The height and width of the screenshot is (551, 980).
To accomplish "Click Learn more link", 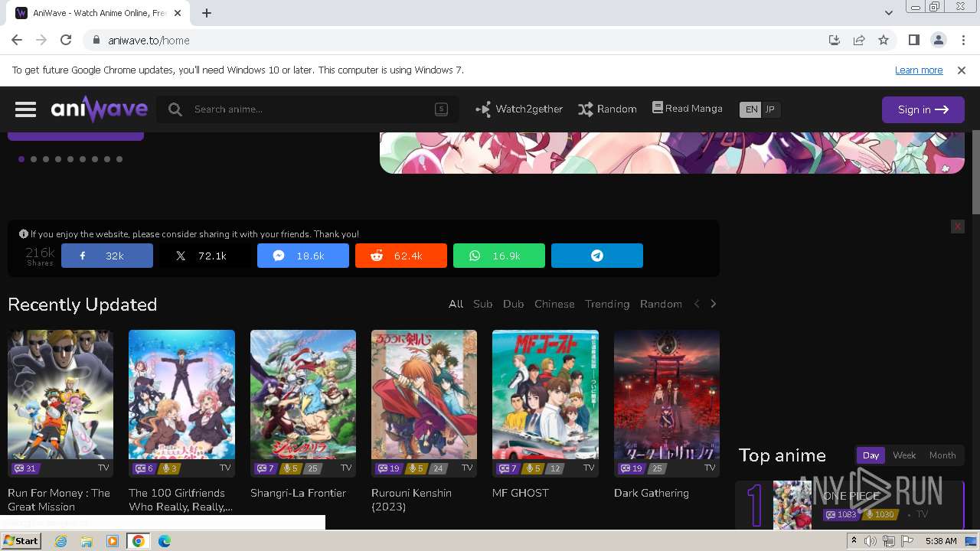I will click(919, 70).
